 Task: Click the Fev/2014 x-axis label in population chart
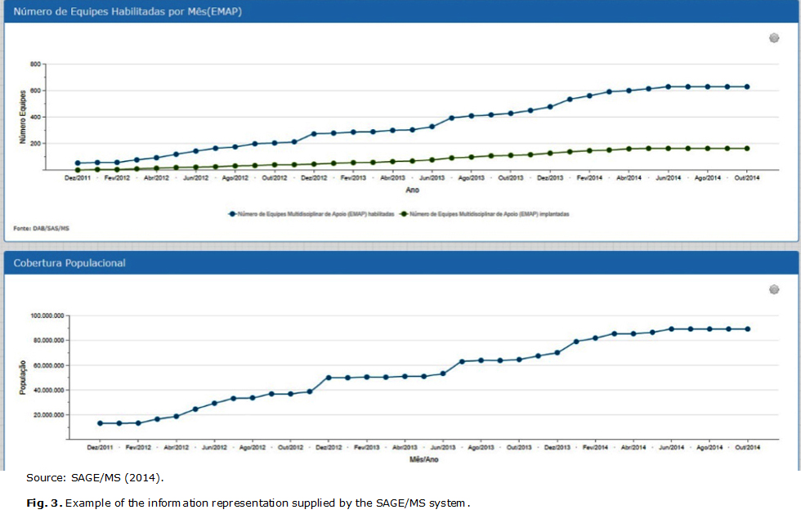click(594, 448)
